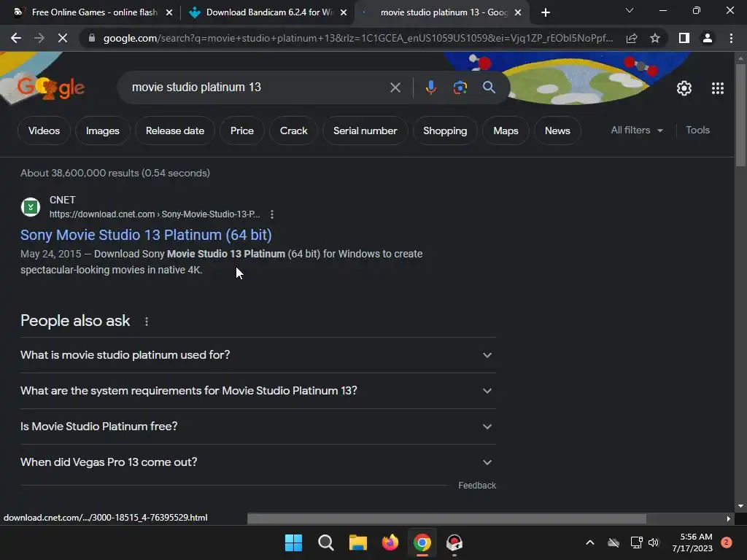This screenshot has height=560, width=747.
Task: Select the Release date filter chip
Action: point(175,131)
